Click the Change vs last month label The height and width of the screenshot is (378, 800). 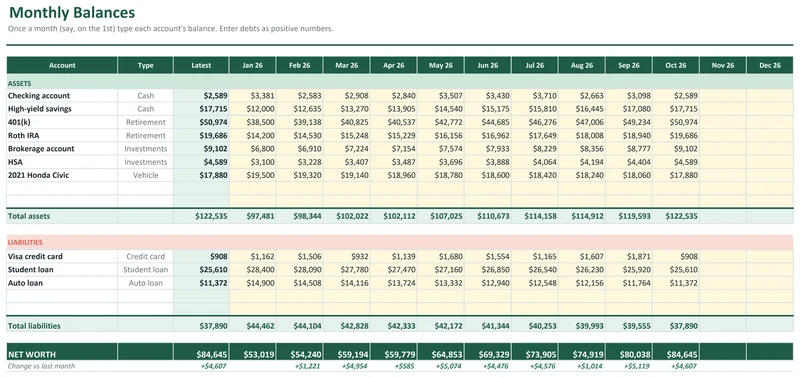point(41,366)
